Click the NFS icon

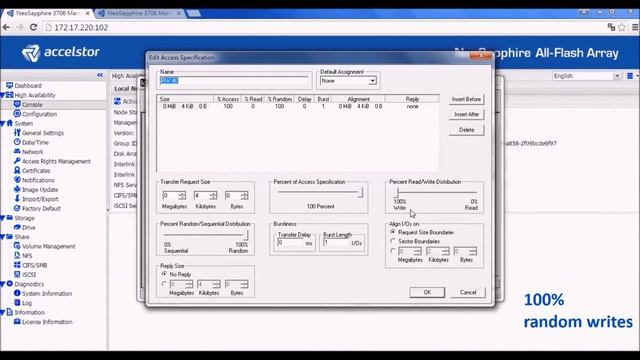point(17,256)
